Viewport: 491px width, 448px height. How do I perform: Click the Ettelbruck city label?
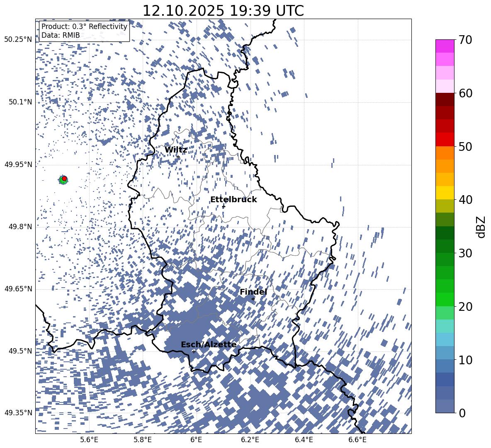coord(233,200)
